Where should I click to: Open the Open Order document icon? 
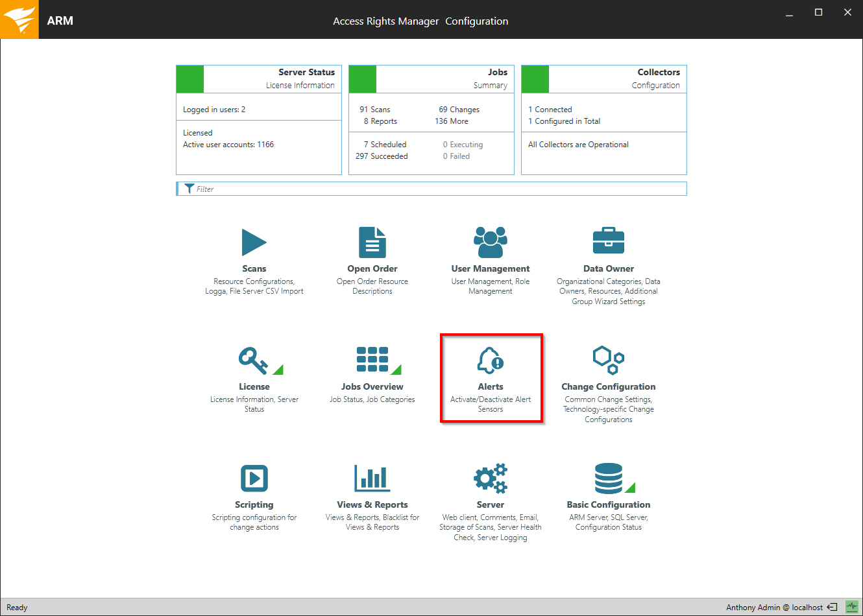372,243
